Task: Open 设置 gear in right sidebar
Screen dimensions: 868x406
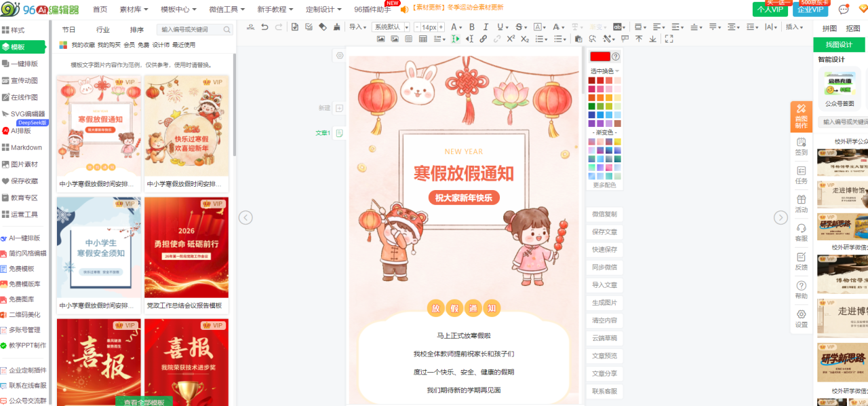Action: pyautogui.click(x=801, y=318)
